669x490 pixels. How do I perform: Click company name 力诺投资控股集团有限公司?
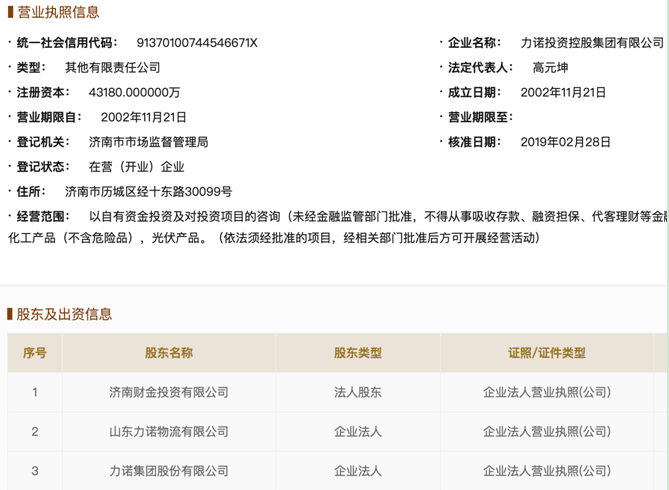pyautogui.click(x=592, y=43)
